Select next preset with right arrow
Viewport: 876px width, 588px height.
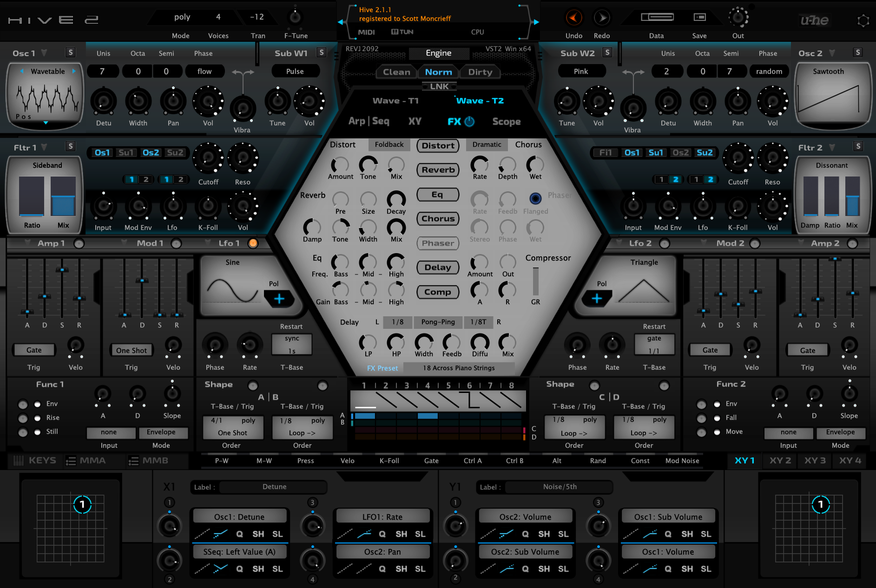pyautogui.click(x=536, y=22)
